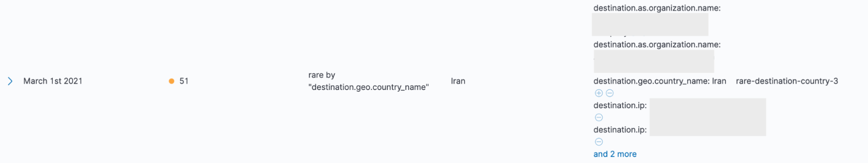Remove filter for destination.geo.country_name Iran
This screenshot has height=163, width=868.
click(x=610, y=93)
